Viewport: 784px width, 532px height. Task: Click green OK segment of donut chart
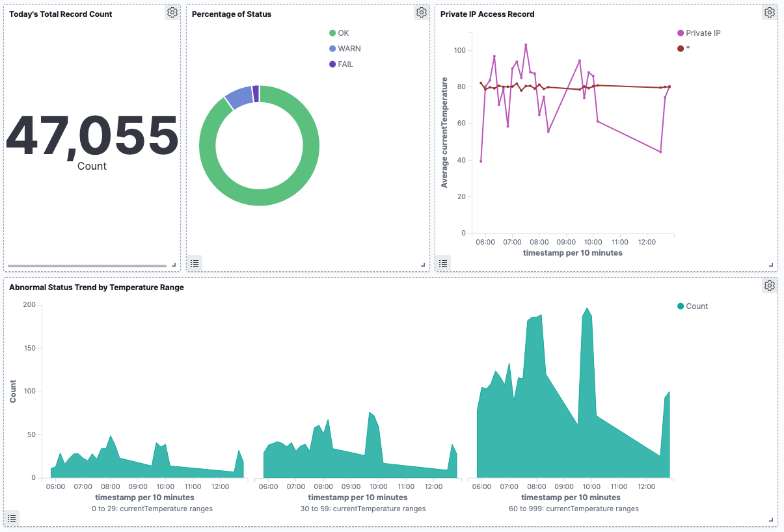point(260,197)
